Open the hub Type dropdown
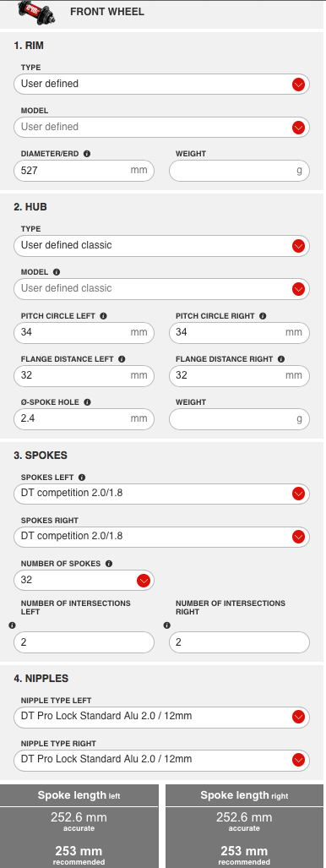The width and height of the screenshot is (326, 868). 161,246
